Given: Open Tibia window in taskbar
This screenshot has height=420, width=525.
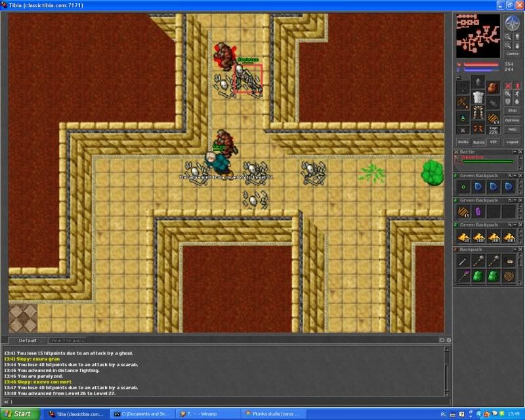Looking at the screenshot, I should pos(77,414).
